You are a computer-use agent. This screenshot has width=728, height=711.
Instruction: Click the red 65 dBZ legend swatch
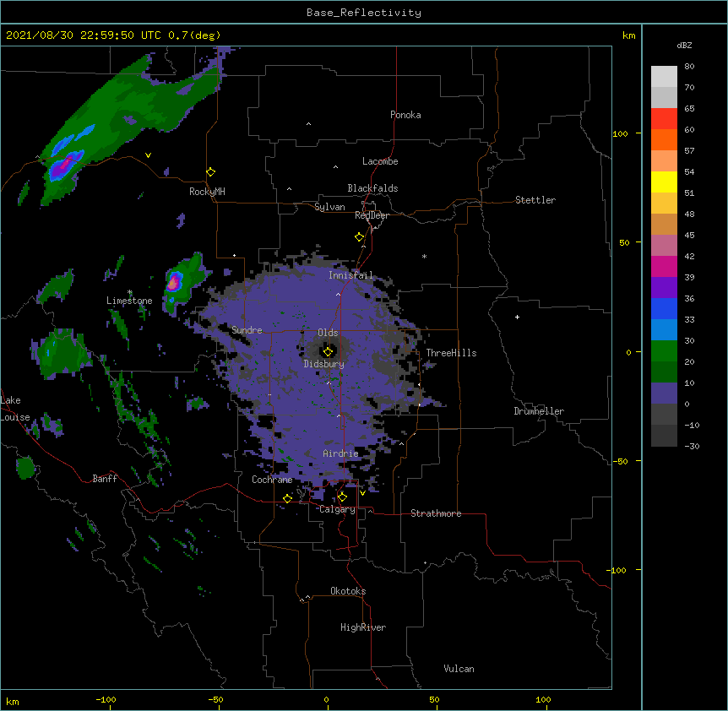(664, 119)
